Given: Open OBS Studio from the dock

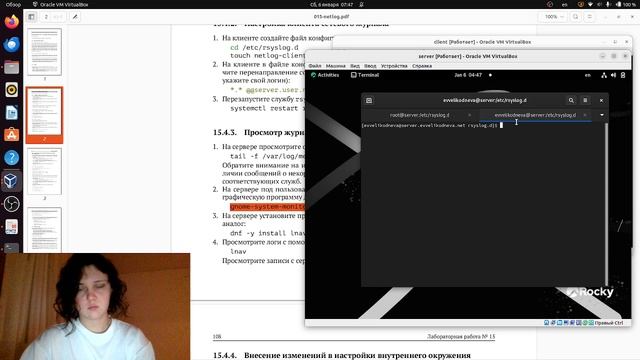Looking at the screenshot, I should 11,203.
